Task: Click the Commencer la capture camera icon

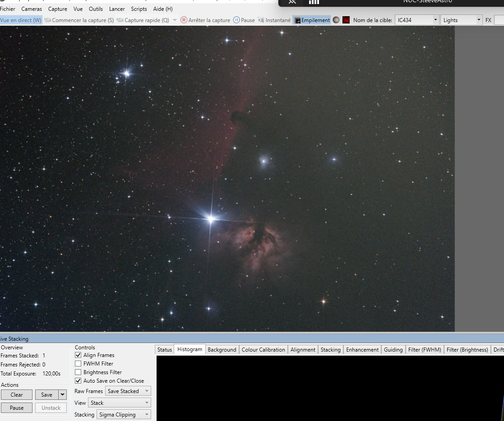Action: pyautogui.click(x=48, y=20)
